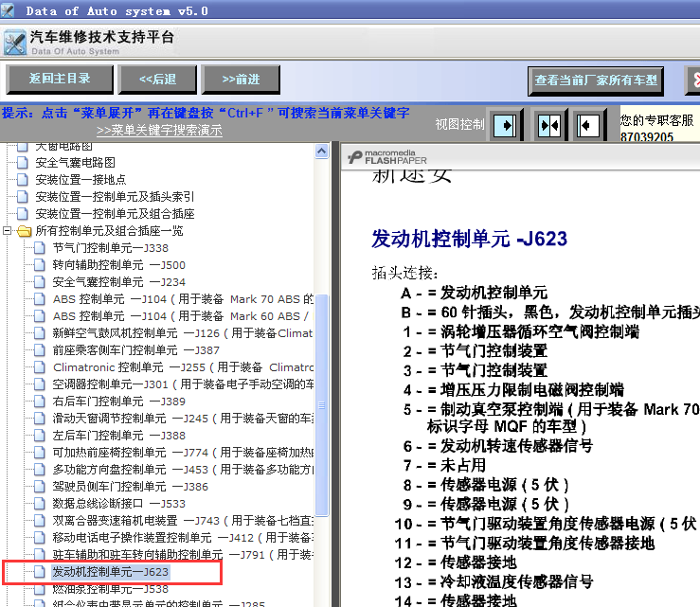
Task: Select 驻车辅助和驻车转向辅助控制单元 —J791 entry
Action: pyautogui.click(x=183, y=554)
